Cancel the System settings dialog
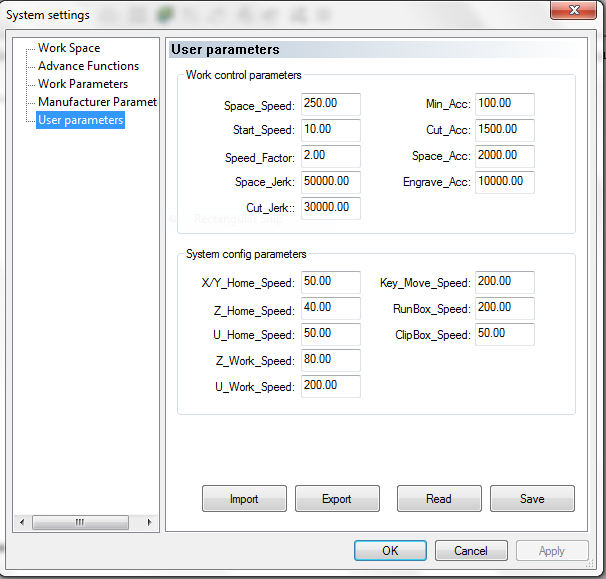Screen dimensions: 606x579 pyautogui.click(x=471, y=550)
